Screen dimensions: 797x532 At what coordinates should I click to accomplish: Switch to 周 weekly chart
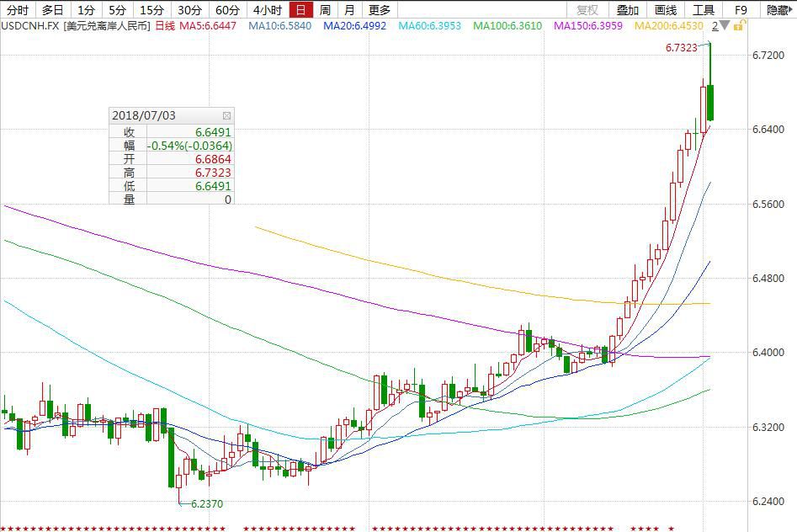(325, 10)
